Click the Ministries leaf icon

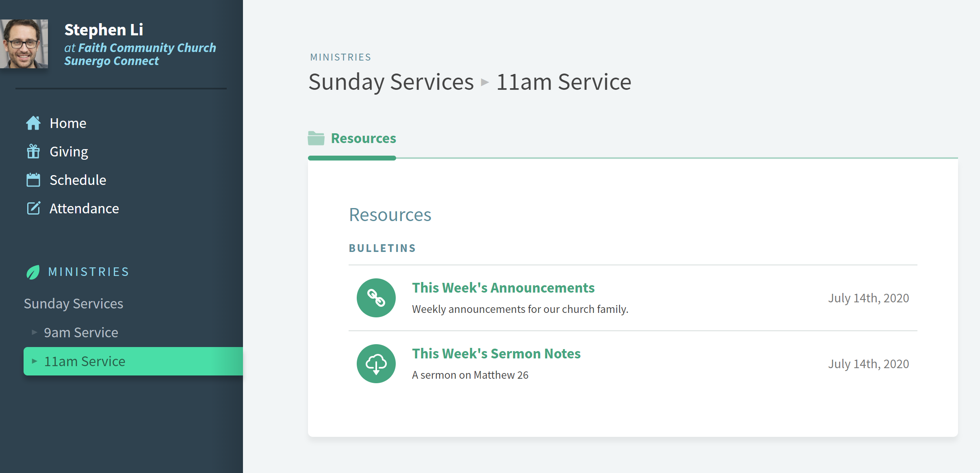click(33, 271)
